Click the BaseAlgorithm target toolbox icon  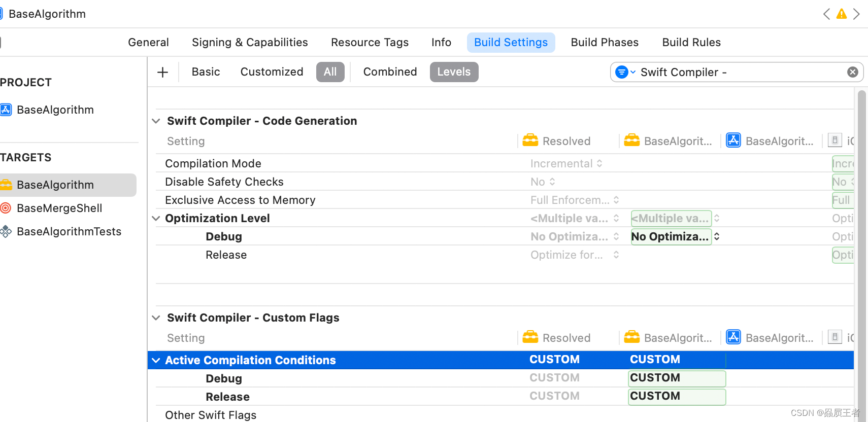(x=6, y=185)
